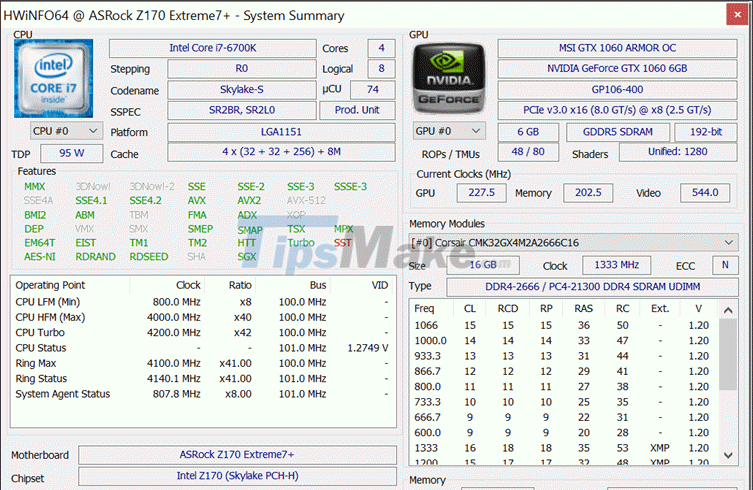Click the NVIDIA GeForce GPU logo
Viewport: 753px width, 490px height.
pyautogui.click(x=449, y=78)
